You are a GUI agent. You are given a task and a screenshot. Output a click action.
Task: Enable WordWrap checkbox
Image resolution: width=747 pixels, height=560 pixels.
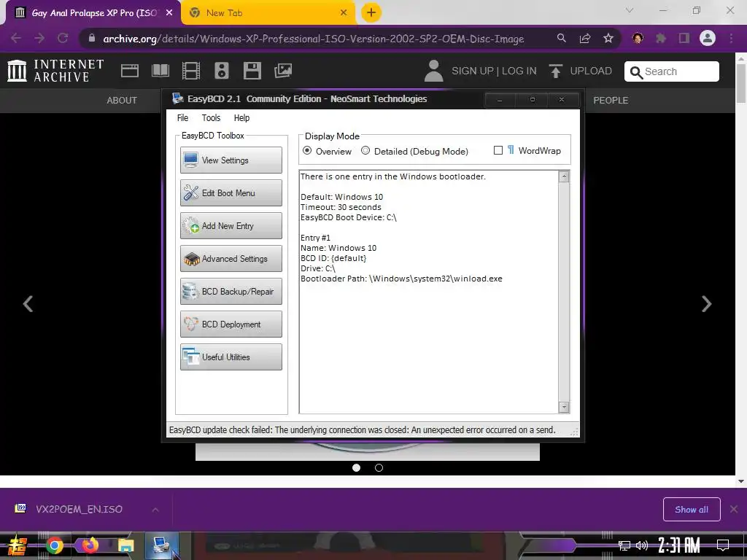coord(498,150)
